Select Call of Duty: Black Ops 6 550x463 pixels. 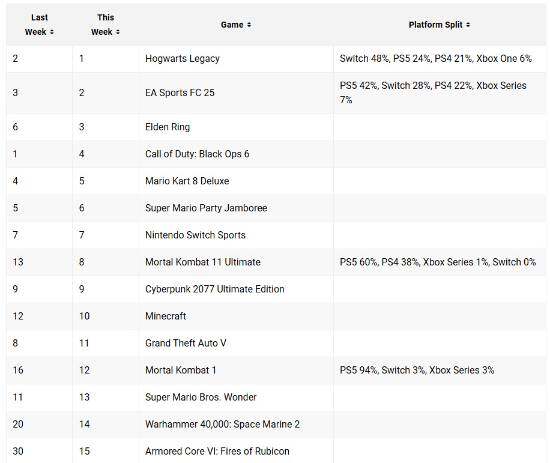[197, 154]
